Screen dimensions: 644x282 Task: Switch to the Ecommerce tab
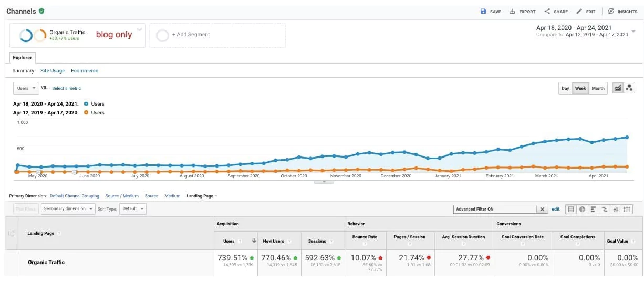coord(85,70)
